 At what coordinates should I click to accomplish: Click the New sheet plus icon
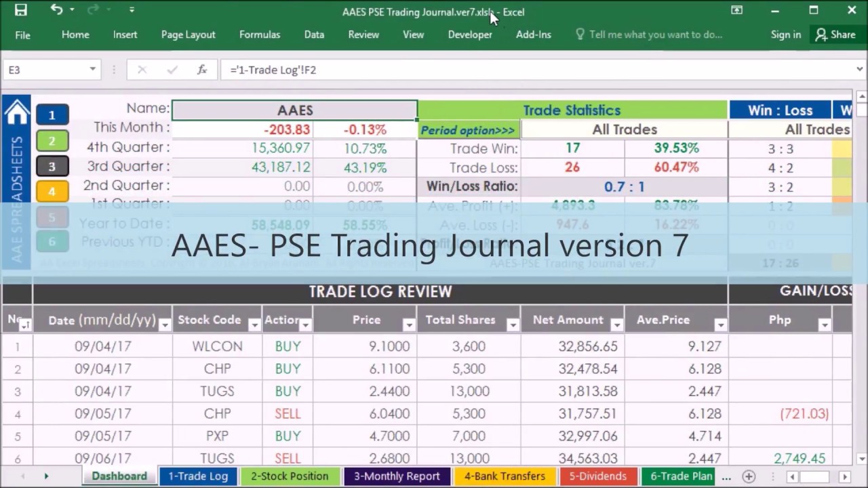(x=749, y=476)
